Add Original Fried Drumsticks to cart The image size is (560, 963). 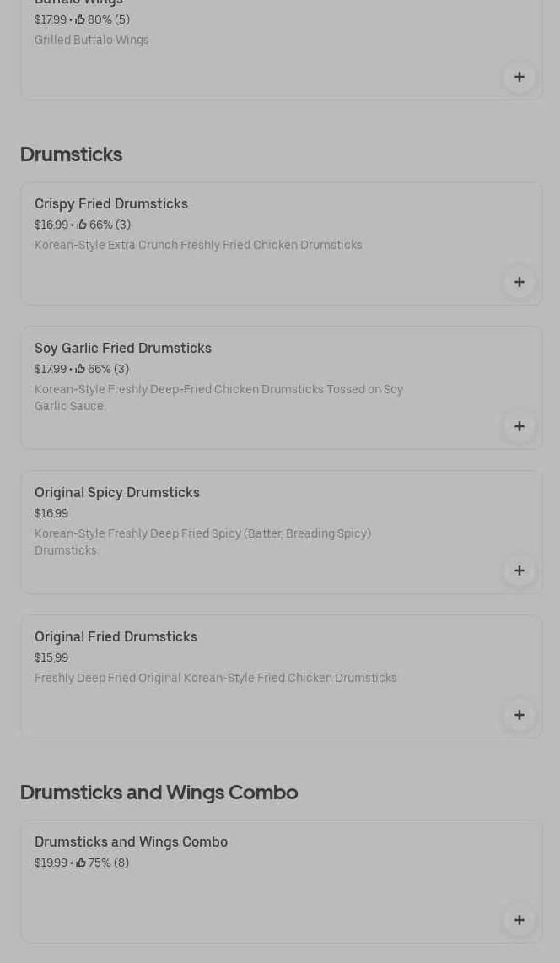tap(519, 715)
